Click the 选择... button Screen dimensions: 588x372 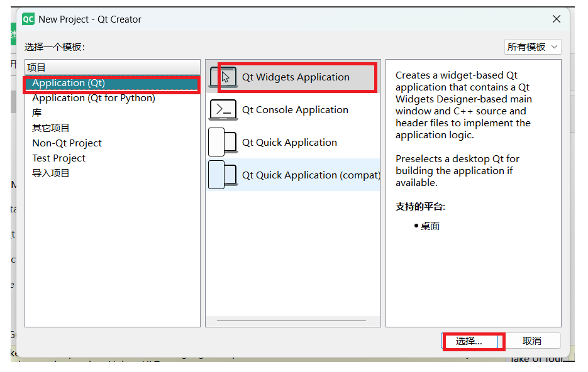pos(469,341)
